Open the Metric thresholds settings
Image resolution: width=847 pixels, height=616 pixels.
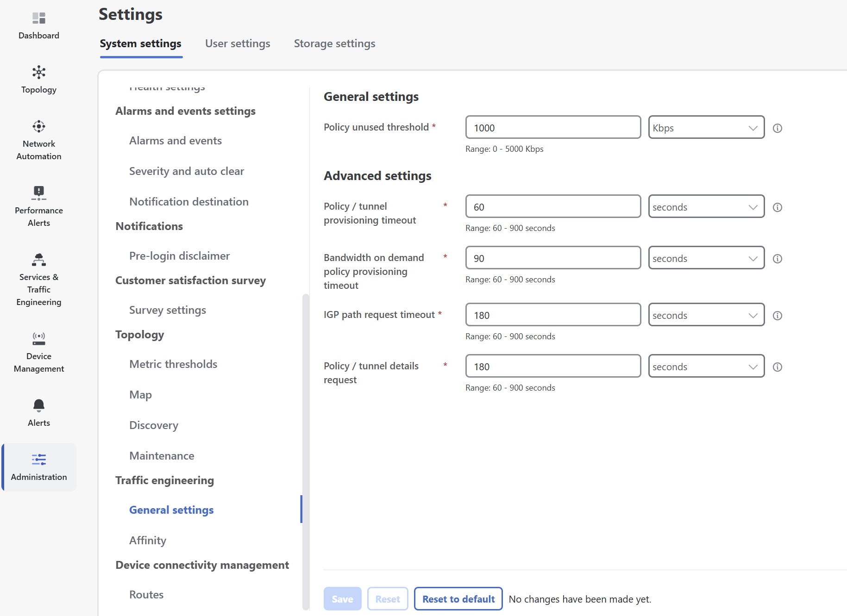click(173, 364)
